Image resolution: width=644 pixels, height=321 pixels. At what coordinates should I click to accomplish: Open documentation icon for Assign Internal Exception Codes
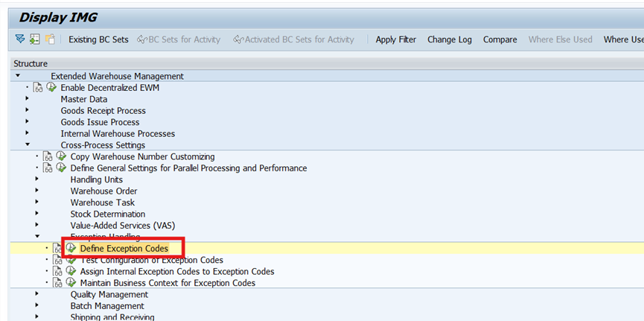pos(57,271)
